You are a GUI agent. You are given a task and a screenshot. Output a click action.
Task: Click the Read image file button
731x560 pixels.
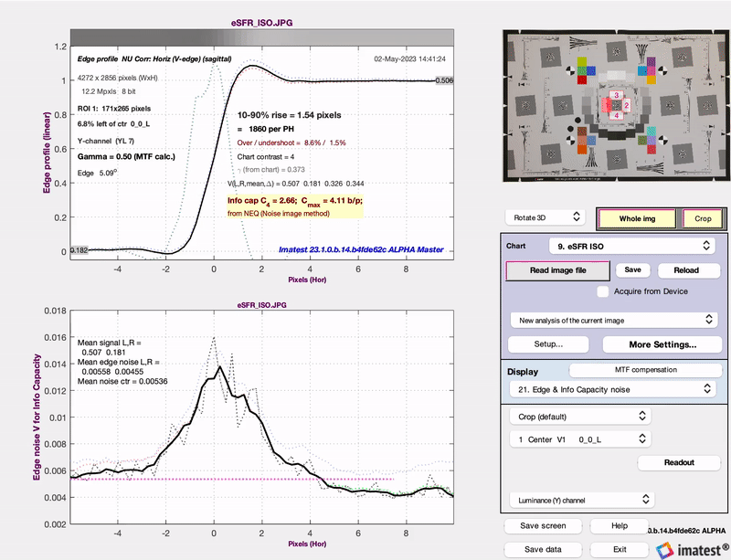click(557, 270)
